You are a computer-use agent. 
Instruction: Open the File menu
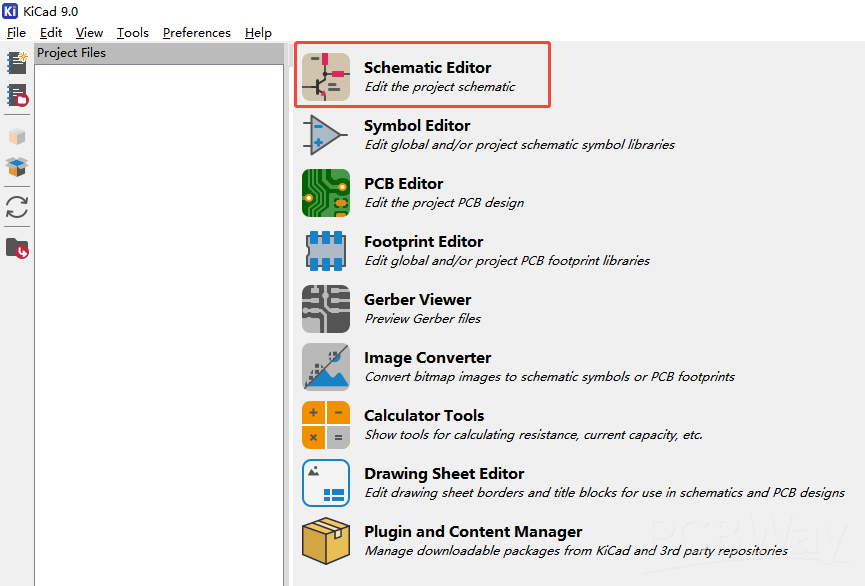click(16, 33)
